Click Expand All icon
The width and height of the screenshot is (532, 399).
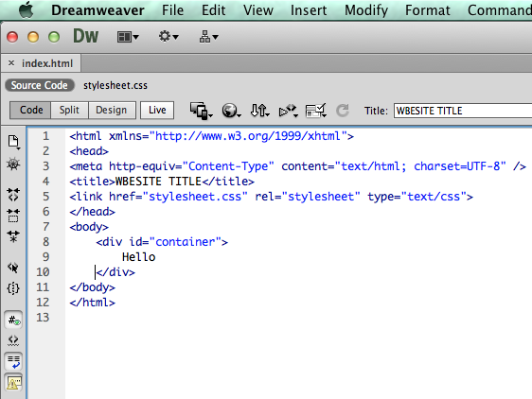13,236
